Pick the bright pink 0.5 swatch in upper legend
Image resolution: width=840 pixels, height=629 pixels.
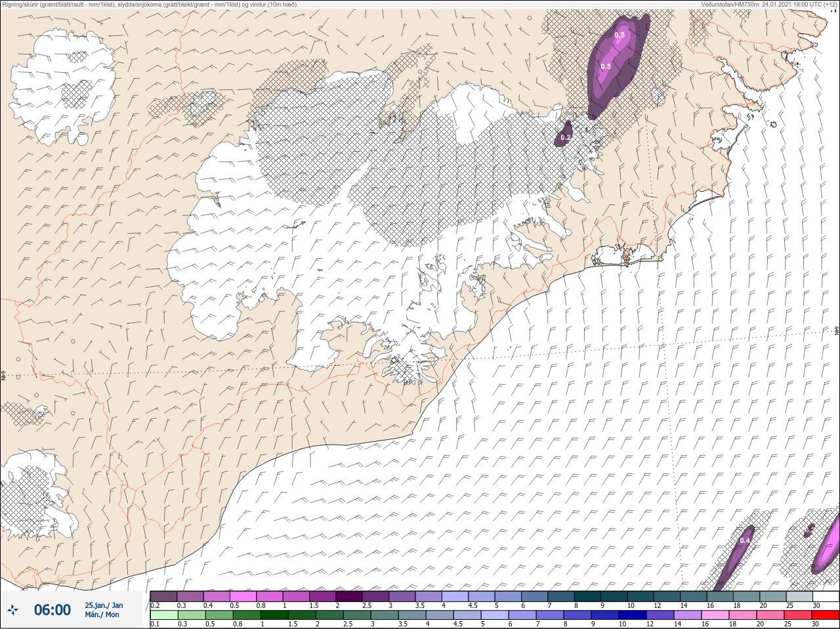click(x=243, y=596)
